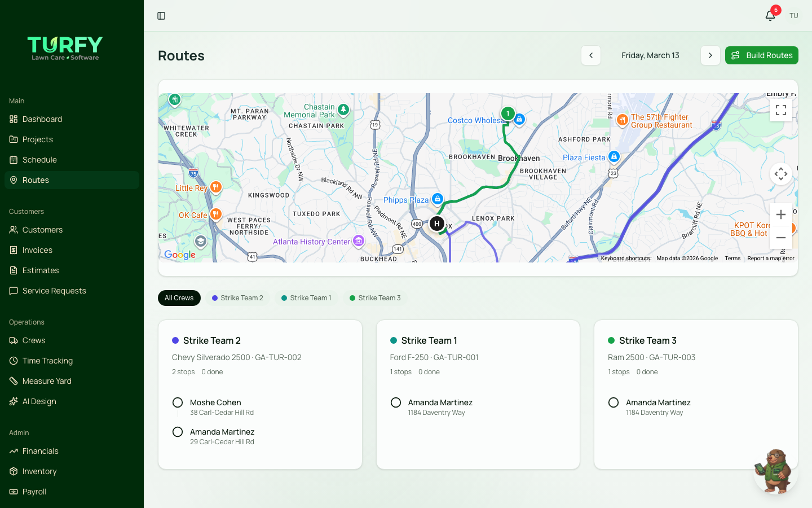Click the Chastain Memorial Park pin

[x=343, y=110]
